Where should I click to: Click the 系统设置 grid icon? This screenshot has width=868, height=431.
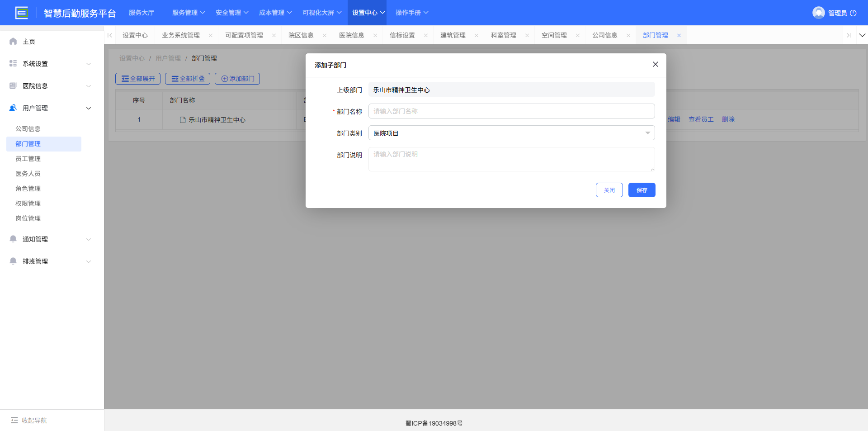pos(13,63)
